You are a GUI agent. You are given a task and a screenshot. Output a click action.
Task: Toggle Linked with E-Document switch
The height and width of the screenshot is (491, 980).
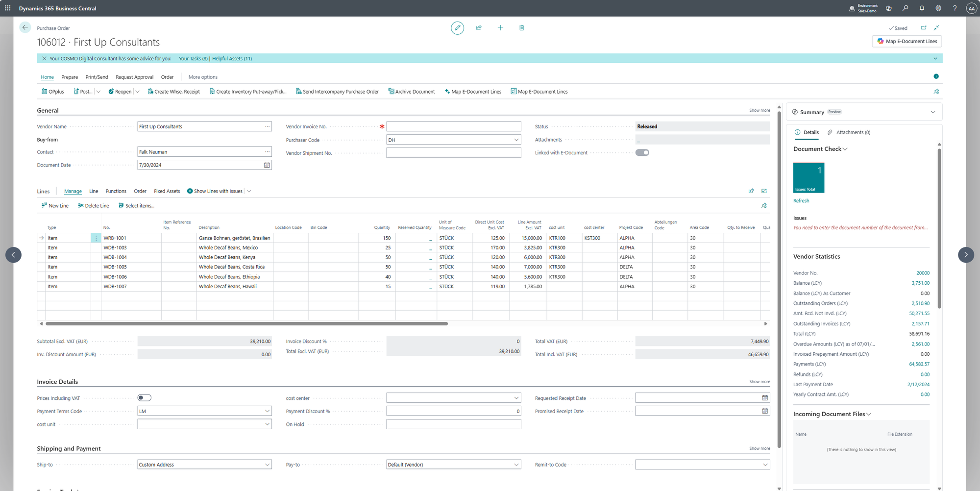point(642,152)
